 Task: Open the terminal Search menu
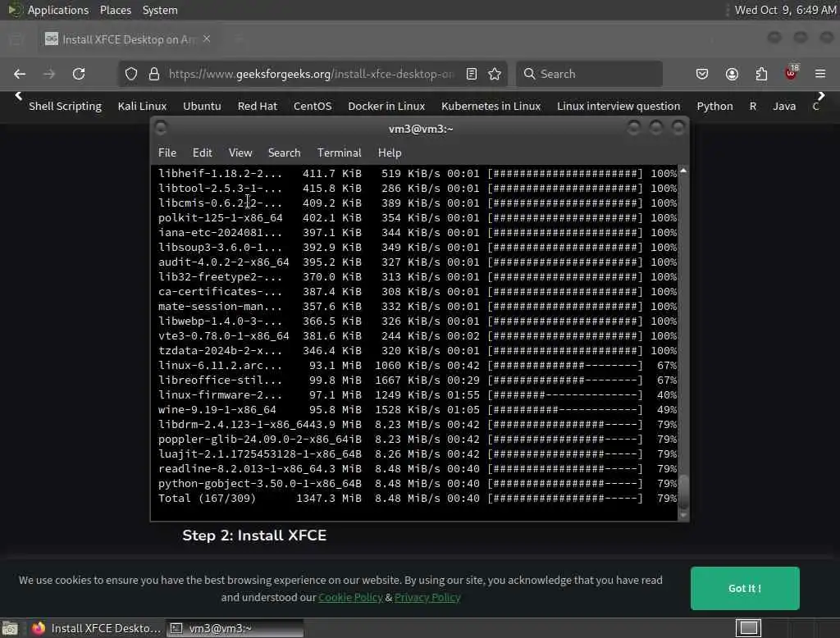coord(284,153)
